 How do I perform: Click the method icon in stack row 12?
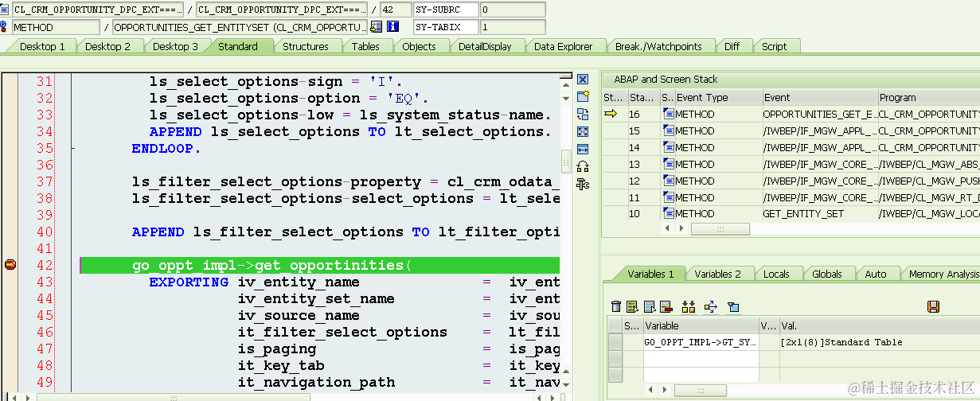668,181
